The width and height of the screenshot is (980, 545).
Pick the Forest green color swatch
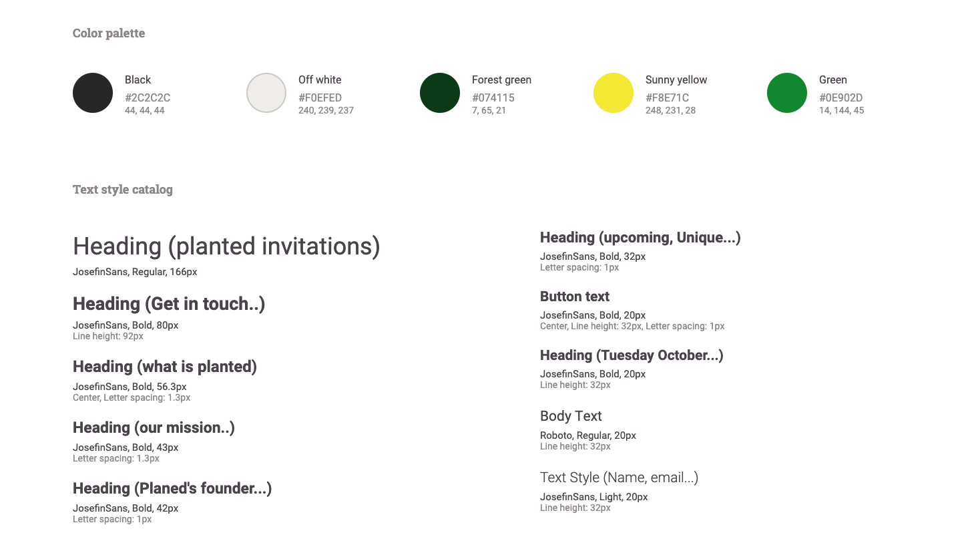click(440, 93)
